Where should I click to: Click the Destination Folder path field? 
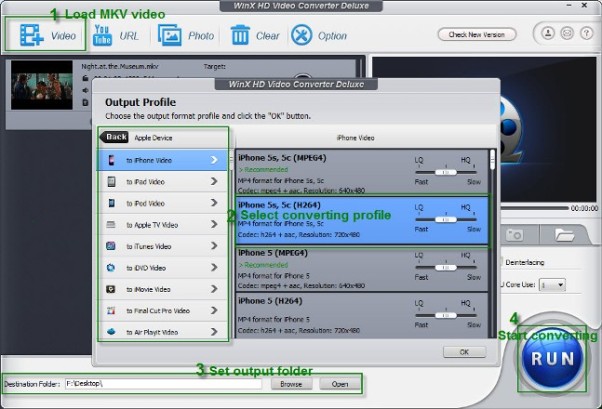[x=163, y=384]
